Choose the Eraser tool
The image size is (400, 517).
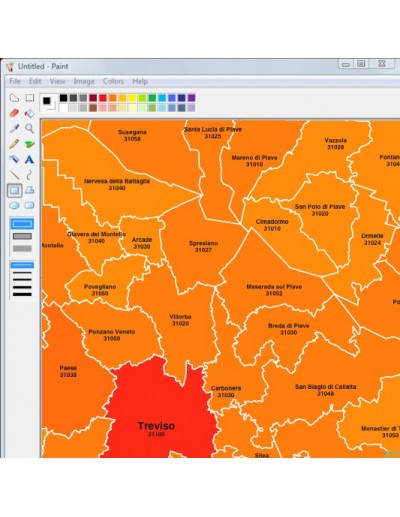(14, 113)
